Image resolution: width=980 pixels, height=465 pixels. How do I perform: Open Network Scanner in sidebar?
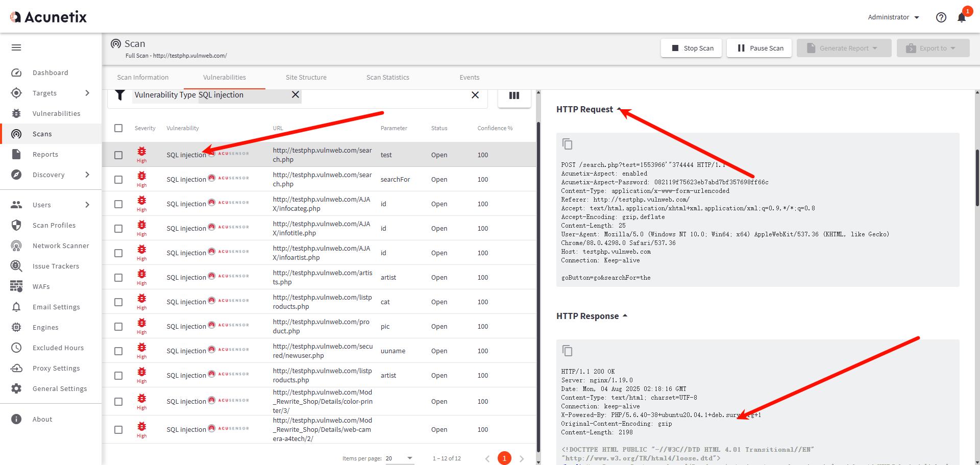pyautogui.click(x=61, y=246)
